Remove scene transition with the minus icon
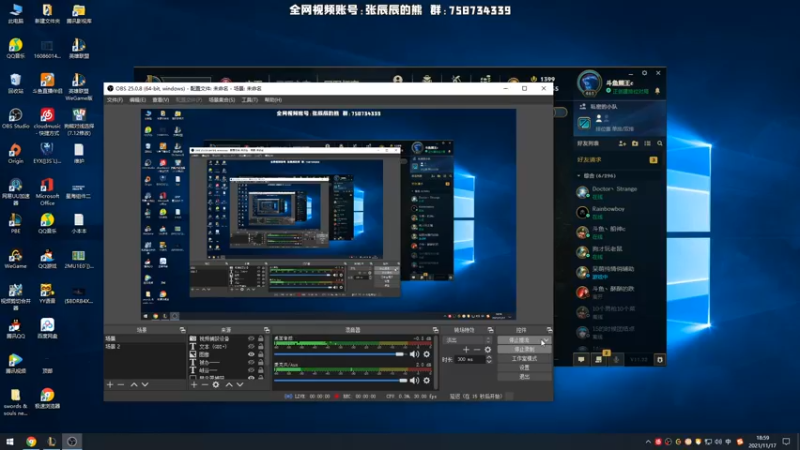This screenshot has height=450, width=800. [x=477, y=349]
